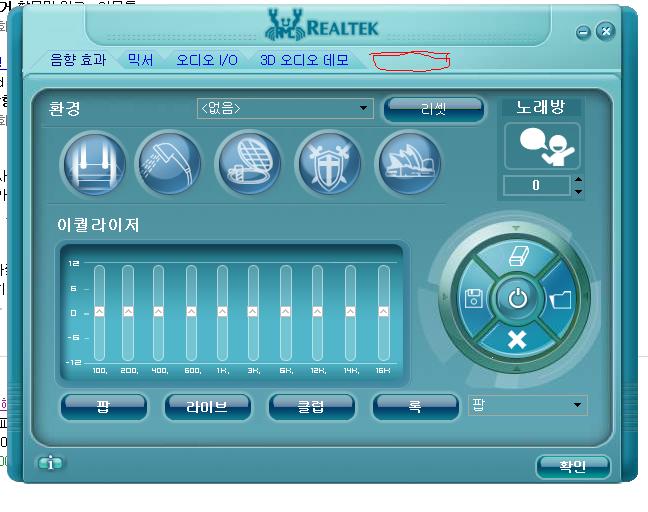
Task: Delete equalizer preset with X icon
Action: tap(517, 340)
